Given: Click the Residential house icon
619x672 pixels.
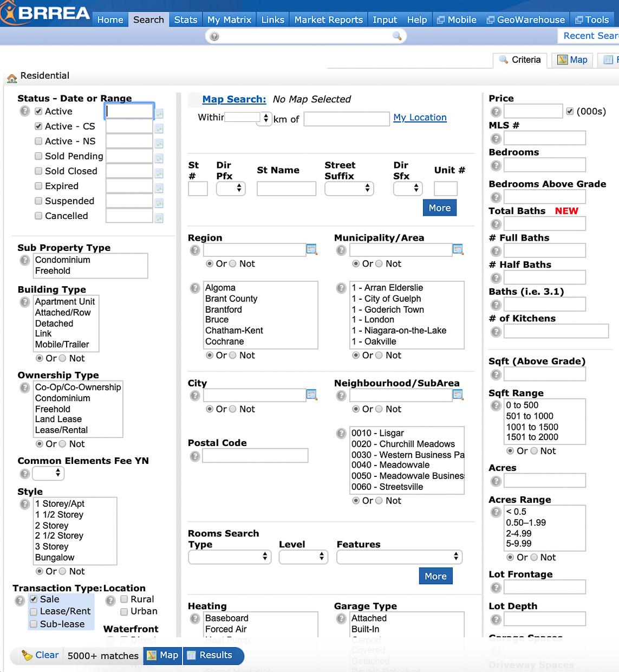Looking at the screenshot, I should coord(12,78).
